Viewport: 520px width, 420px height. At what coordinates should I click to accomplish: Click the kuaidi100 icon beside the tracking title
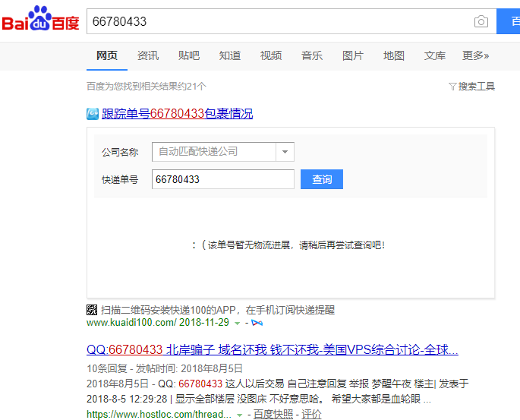pyautogui.click(x=93, y=114)
